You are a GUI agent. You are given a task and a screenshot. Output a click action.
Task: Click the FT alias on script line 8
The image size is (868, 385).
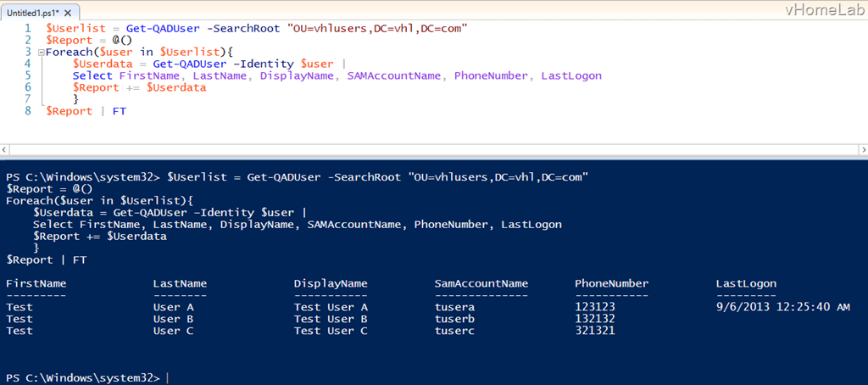pos(119,111)
